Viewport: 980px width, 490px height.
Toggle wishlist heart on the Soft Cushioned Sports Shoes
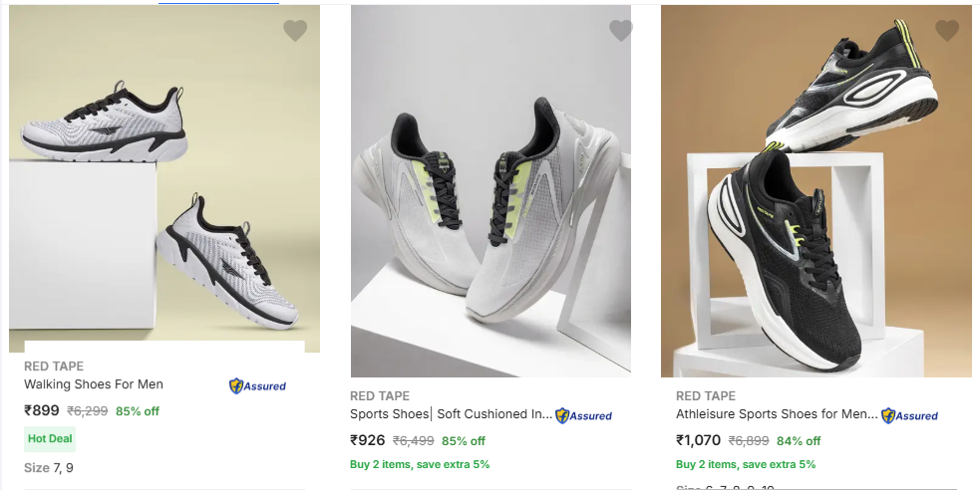point(621,31)
